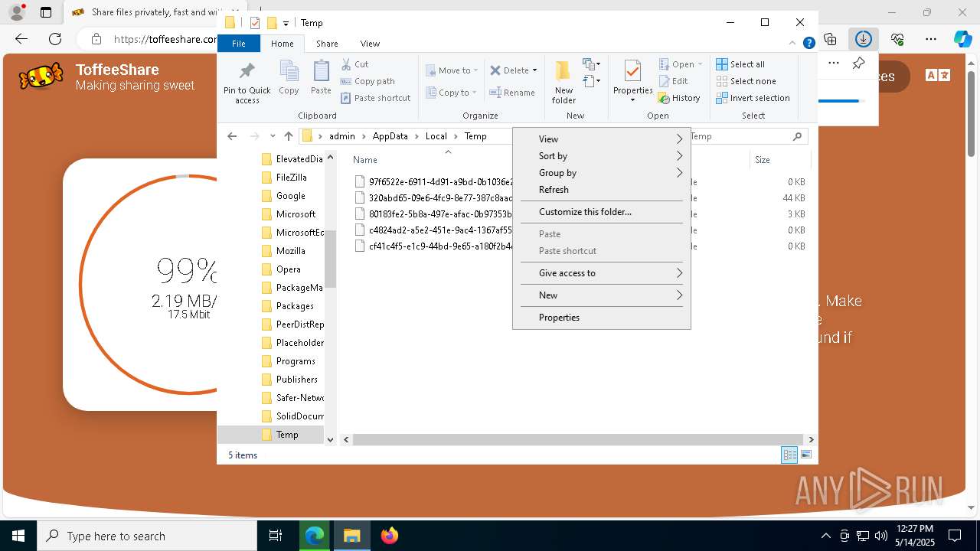This screenshot has width=980, height=551.
Task: Click Edit in the Open group
Action: pos(673,81)
